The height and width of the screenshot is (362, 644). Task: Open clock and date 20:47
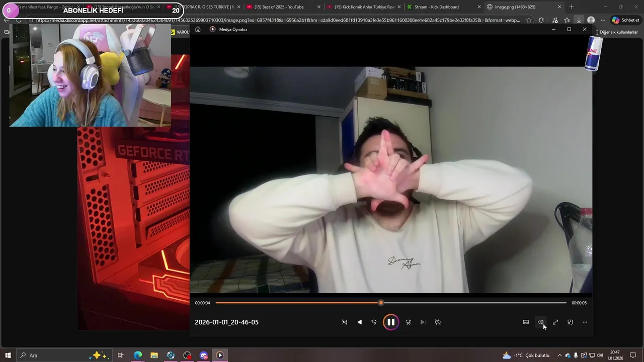pyautogui.click(x=615, y=355)
